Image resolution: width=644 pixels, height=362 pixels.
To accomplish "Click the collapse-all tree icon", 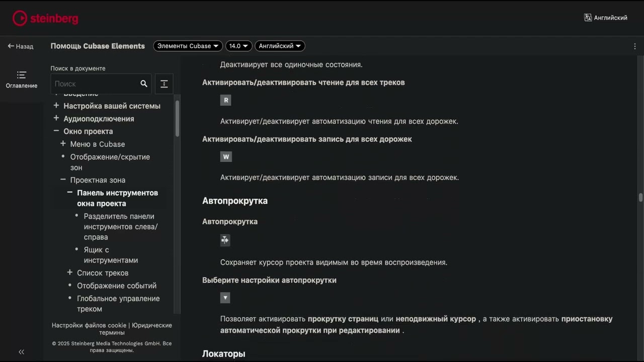I will coord(164,84).
